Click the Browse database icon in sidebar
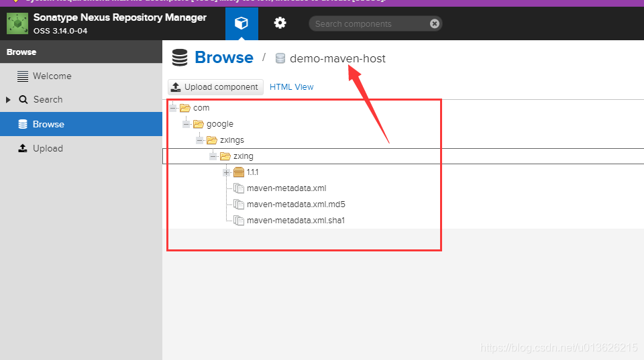This screenshot has height=360, width=644. [23, 124]
